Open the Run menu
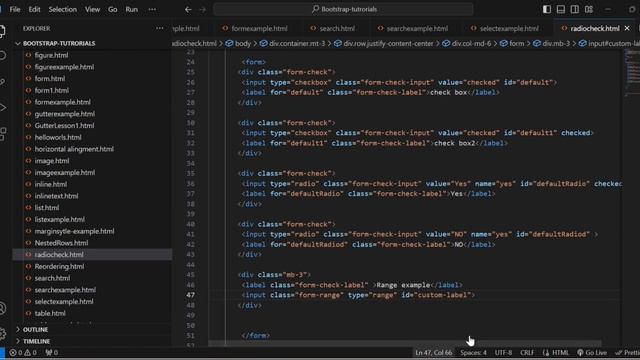This screenshot has width=640, height=360. 131,9
